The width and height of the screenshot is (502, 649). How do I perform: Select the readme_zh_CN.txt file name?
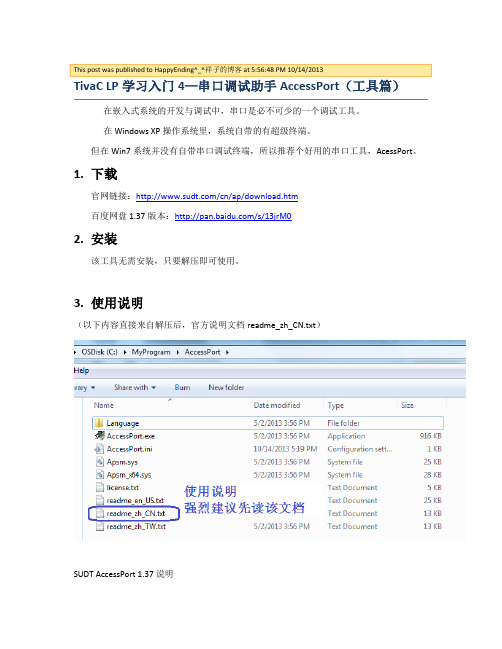click(x=136, y=513)
